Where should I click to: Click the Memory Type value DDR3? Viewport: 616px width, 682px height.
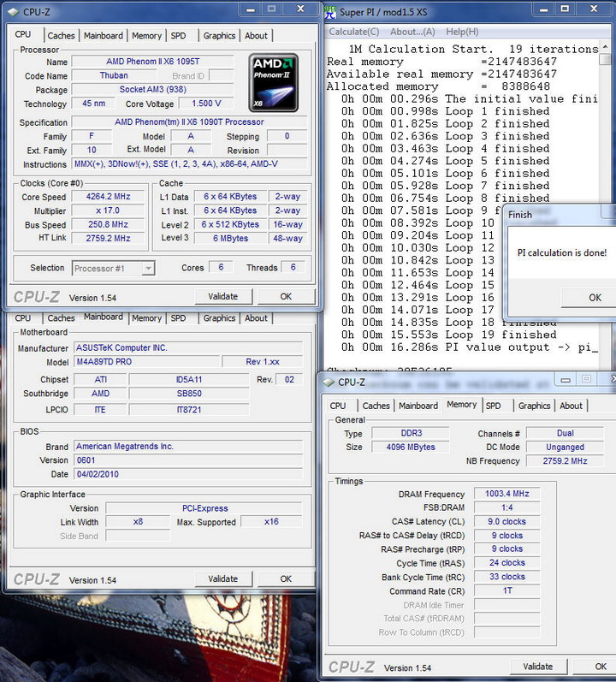[411, 433]
